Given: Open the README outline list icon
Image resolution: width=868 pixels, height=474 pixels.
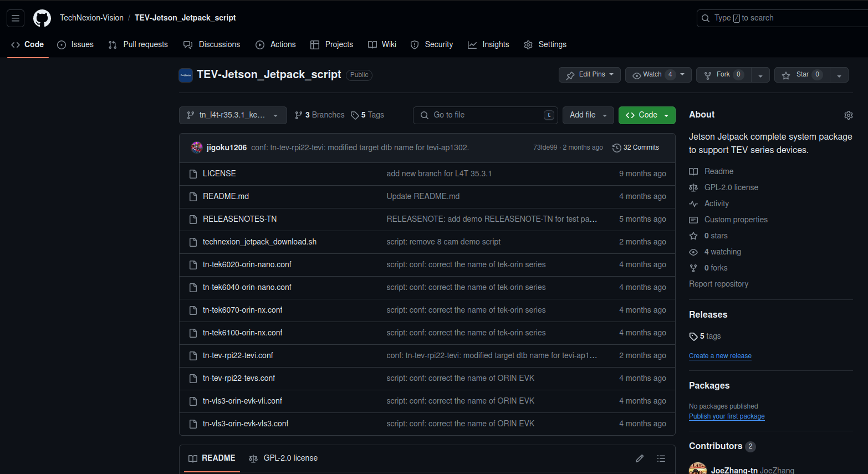Looking at the screenshot, I should pos(661,458).
